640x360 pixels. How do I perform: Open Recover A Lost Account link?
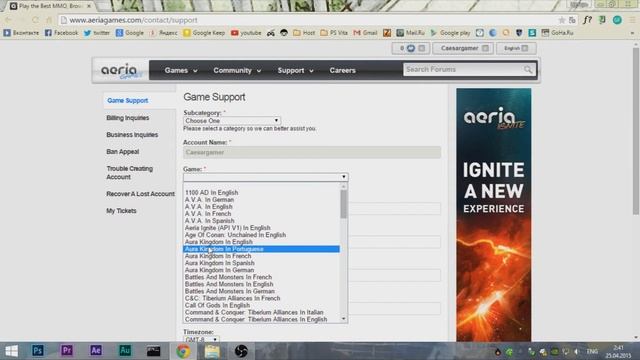140,194
